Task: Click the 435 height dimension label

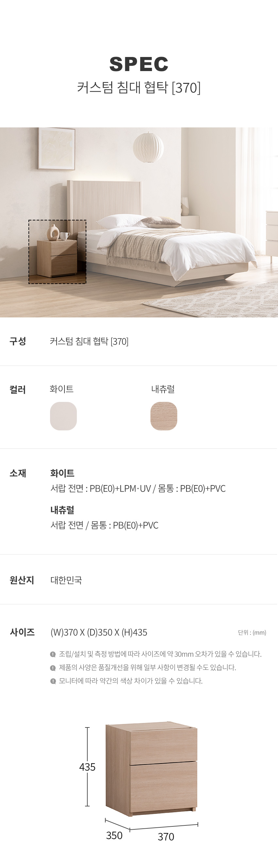Action: (87, 767)
